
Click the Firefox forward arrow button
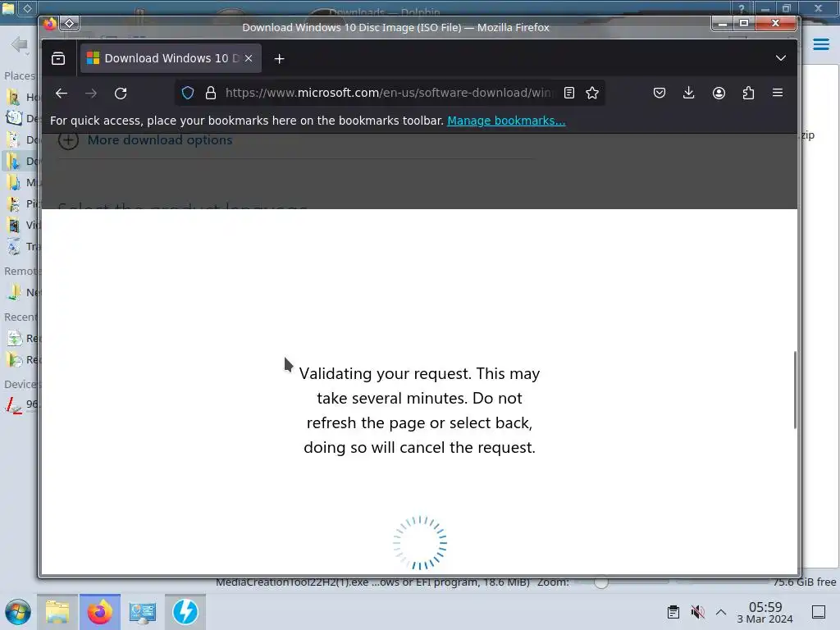(x=91, y=94)
